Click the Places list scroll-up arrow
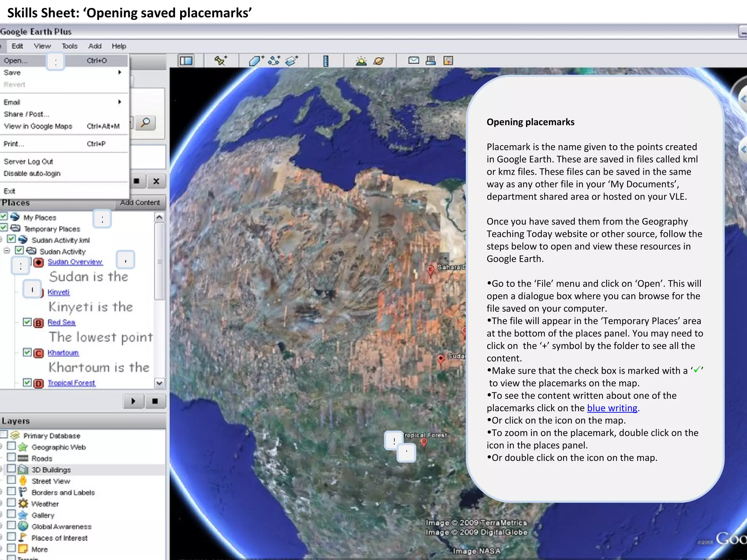747x560 pixels. tap(159, 218)
